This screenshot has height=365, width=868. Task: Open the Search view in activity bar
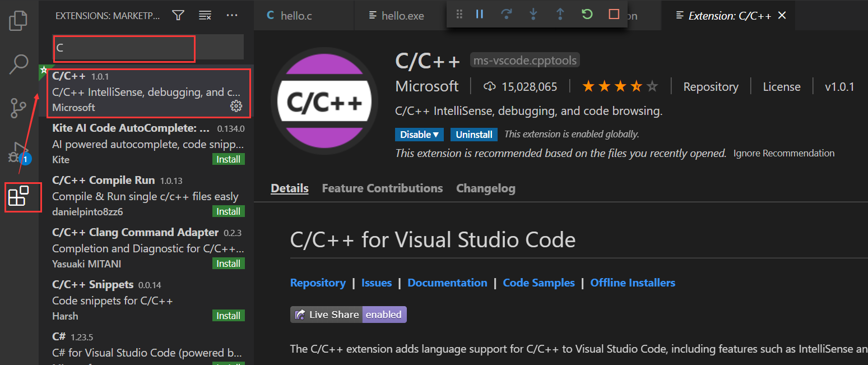[18, 64]
